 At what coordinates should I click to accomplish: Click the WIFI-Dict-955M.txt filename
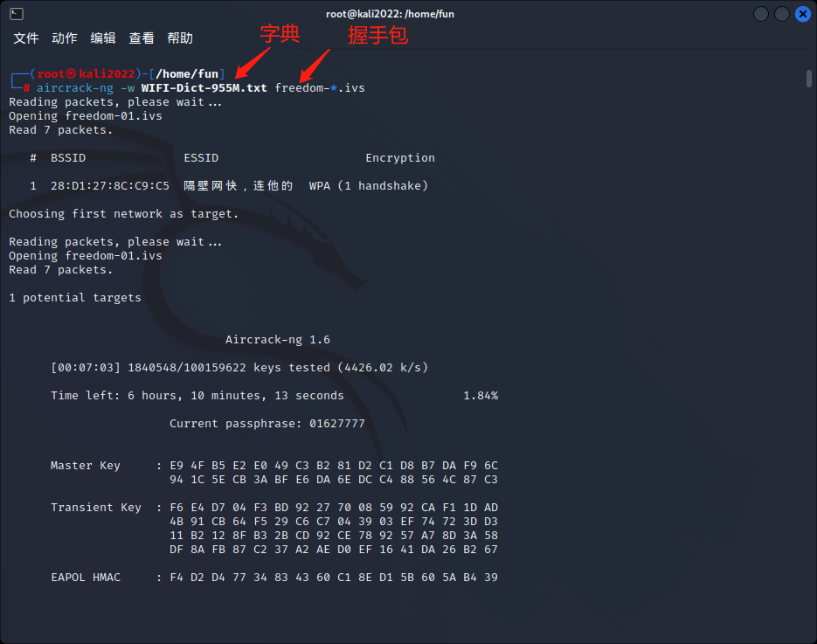pyautogui.click(x=204, y=88)
